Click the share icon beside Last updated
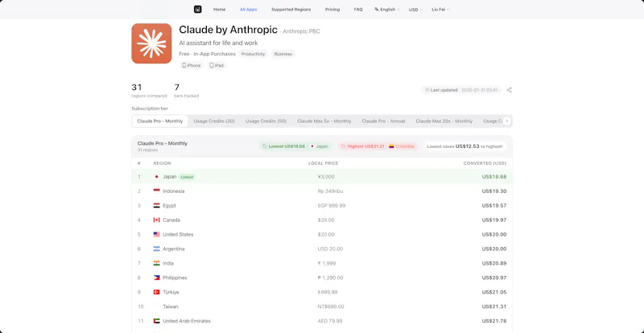This screenshot has height=333, width=644. pyautogui.click(x=510, y=90)
